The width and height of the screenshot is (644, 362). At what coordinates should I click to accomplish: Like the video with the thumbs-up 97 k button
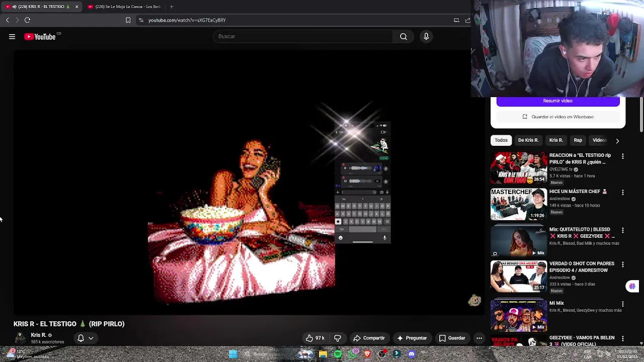tap(315, 338)
